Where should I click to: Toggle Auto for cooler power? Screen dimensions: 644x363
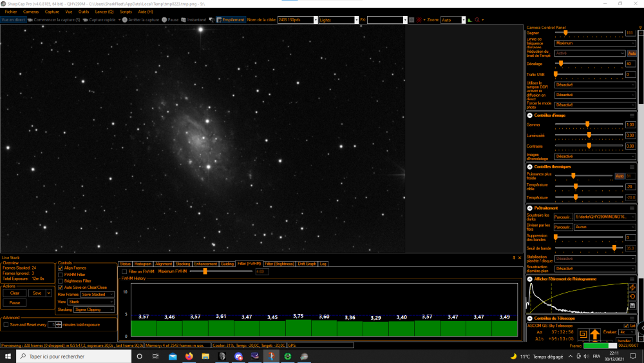point(620,177)
